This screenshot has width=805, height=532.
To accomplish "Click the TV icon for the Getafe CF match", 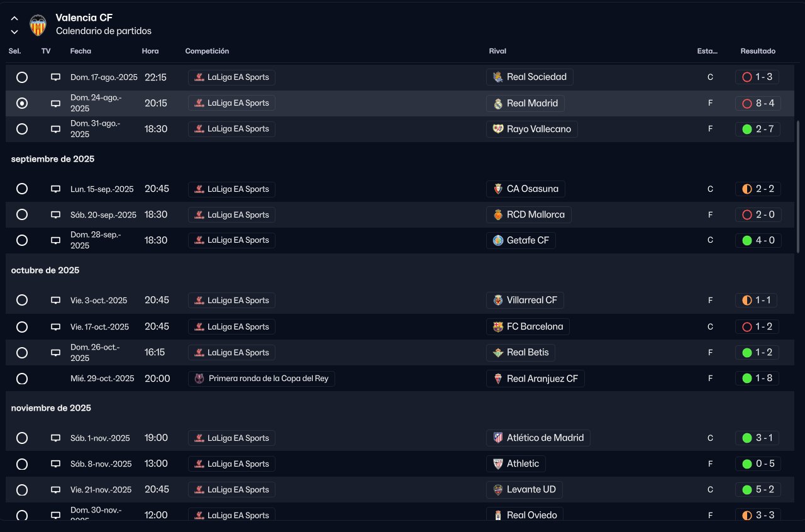I will coord(55,240).
